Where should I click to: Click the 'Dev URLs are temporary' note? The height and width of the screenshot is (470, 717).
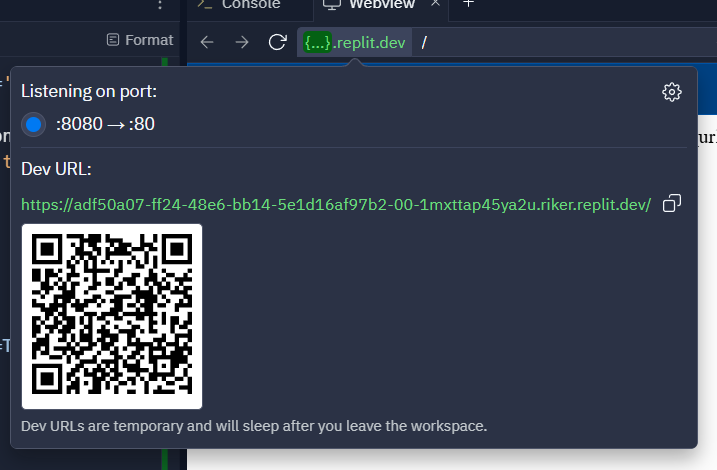click(x=254, y=426)
